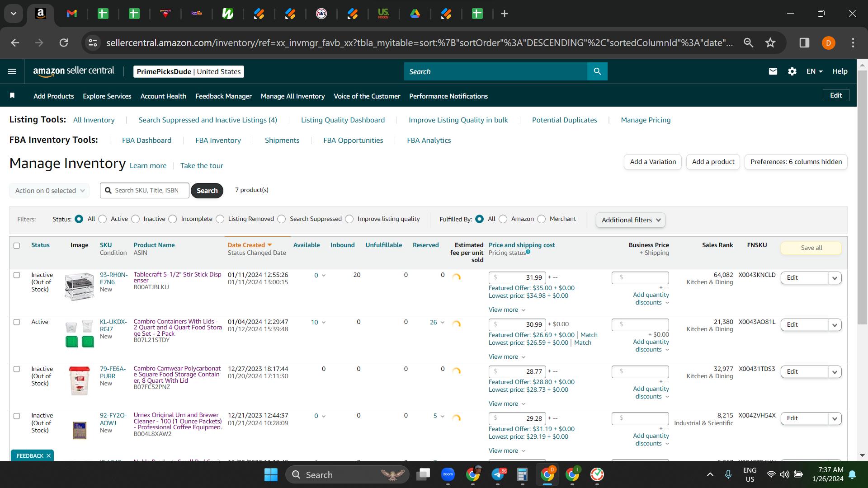Open Feedback Manager menu item
This screenshot has height=488, width=868.
point(223,96)
